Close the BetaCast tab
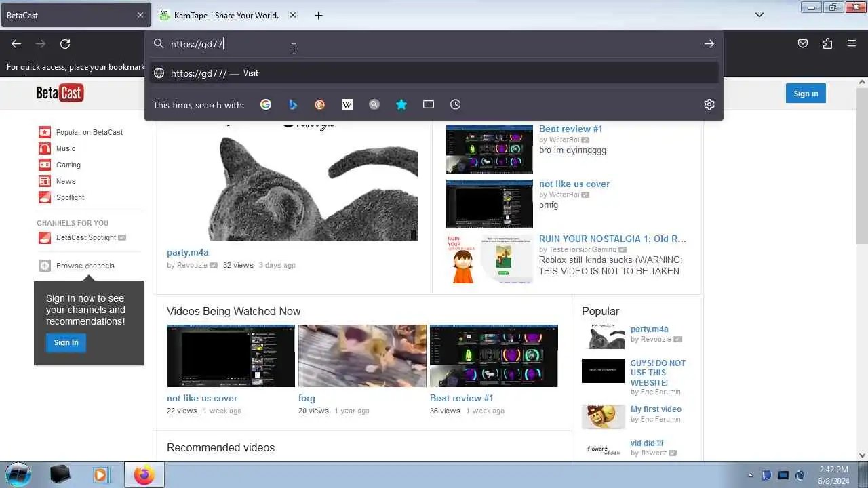Image resolution: width=868 pixels, height=488 pixels. click(x=140, y=15)
